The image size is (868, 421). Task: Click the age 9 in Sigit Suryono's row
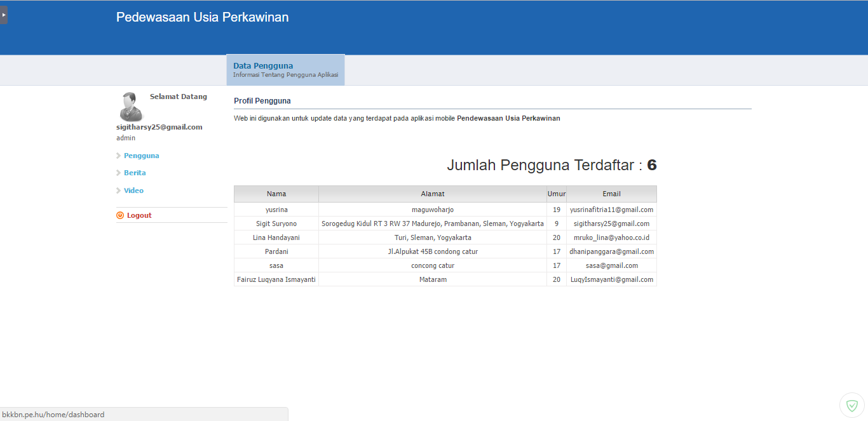(x=557, y=224)
